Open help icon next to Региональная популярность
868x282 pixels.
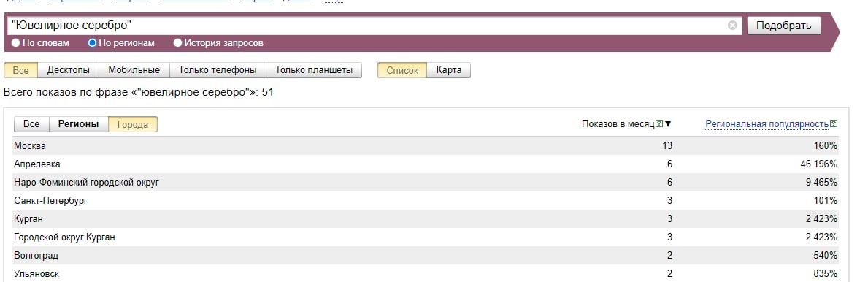(x=834, y=123)
